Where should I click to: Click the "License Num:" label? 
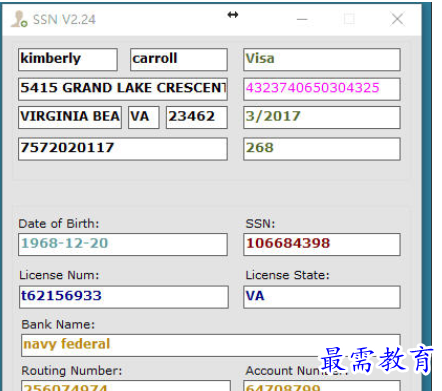(59, 275)
